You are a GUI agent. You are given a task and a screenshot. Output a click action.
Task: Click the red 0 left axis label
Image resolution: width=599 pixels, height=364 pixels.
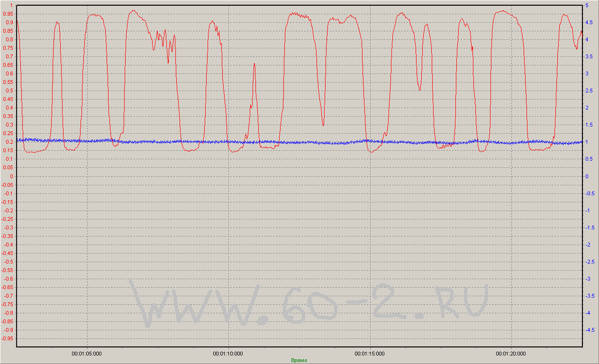pos(11,176)
